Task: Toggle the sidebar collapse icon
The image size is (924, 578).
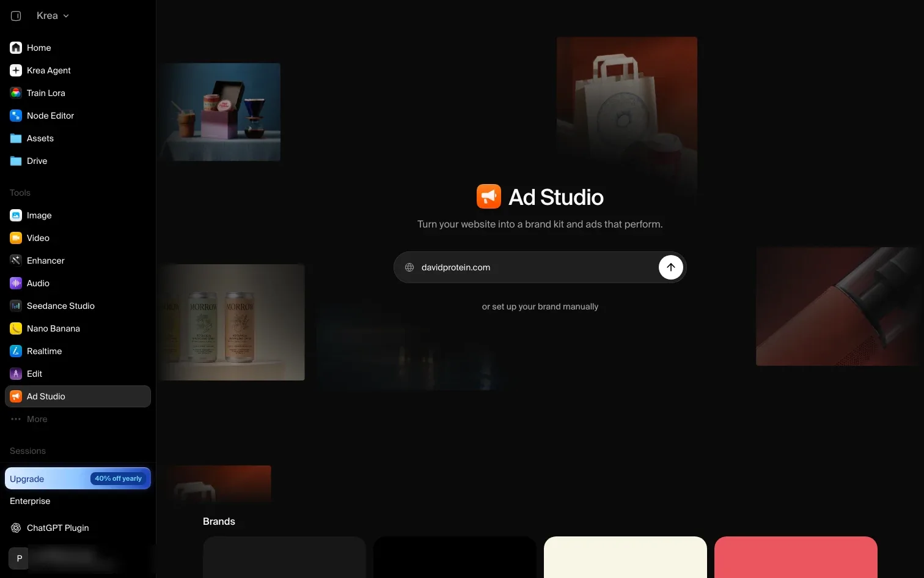Action: pyautogui.click(x=16, y=16)
